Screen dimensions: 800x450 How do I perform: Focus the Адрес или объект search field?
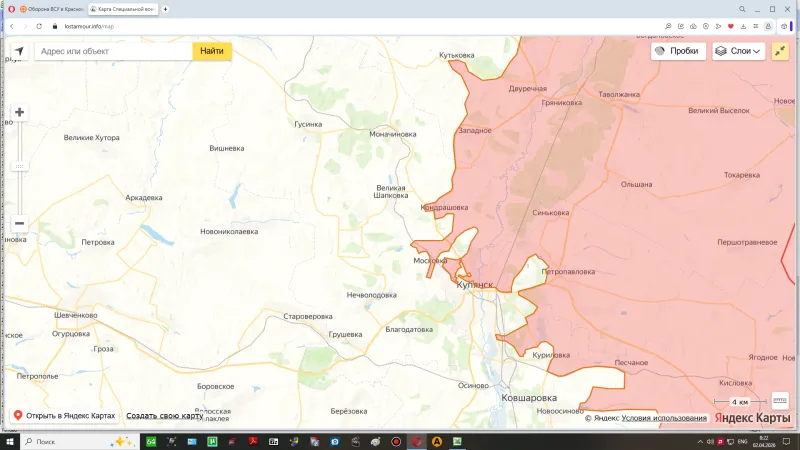point(112,51)
